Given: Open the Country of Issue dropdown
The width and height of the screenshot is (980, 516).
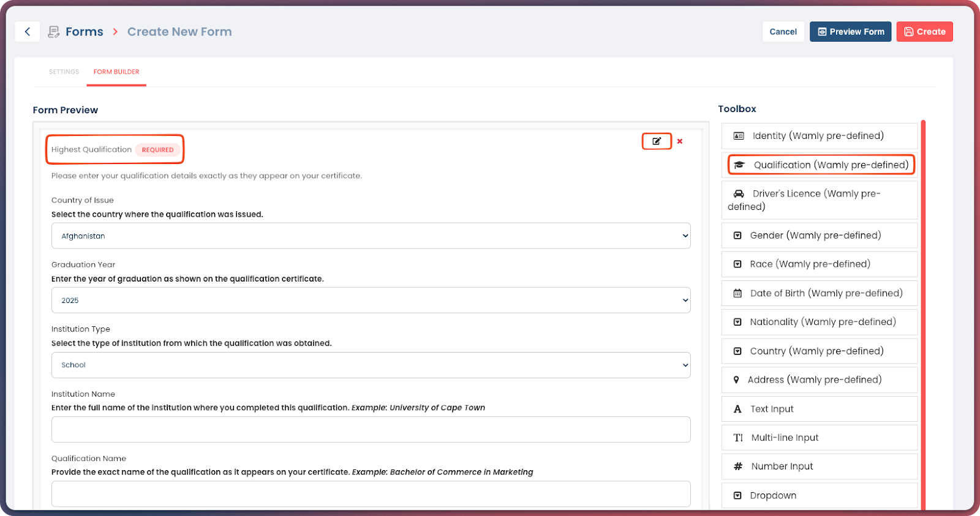Looking at the screenshot, I should 371,236.
